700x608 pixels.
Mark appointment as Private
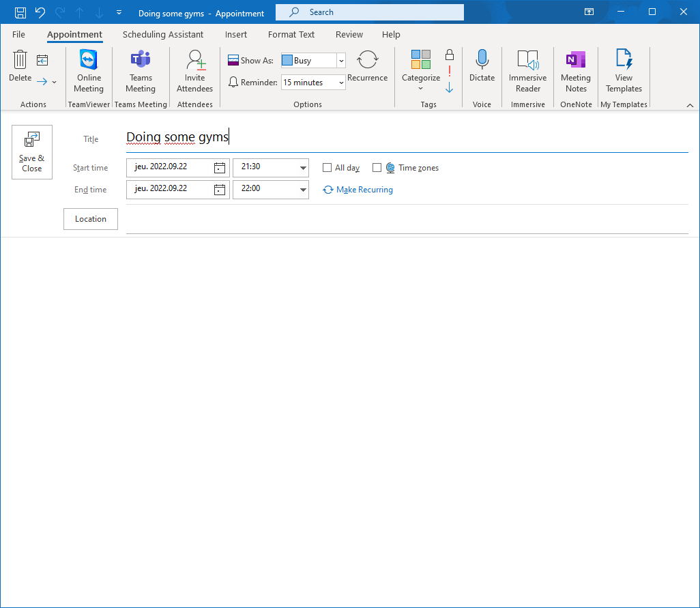449,53
